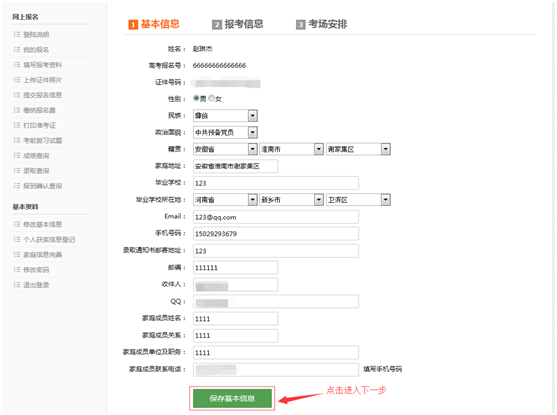This screenshot has width=557, height=415.
Task: Select the 男 gender radio button
Action: pyautogui.click(x=196, y=98)
